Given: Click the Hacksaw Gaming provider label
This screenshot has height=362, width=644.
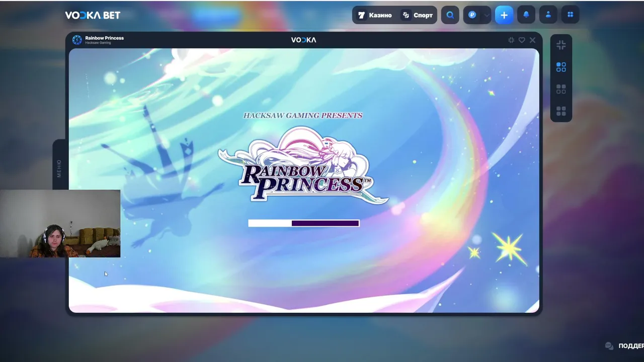Looking at the screenshot, I should (98, 43).
